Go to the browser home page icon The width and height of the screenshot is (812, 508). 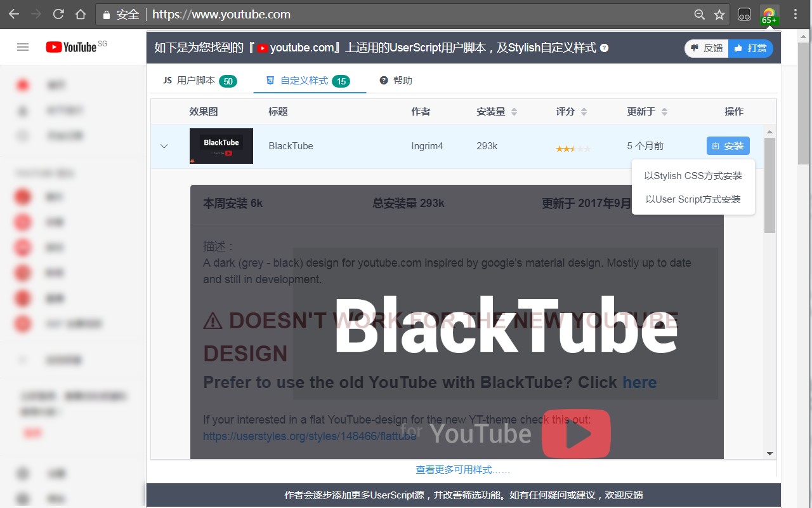[81, 14]
